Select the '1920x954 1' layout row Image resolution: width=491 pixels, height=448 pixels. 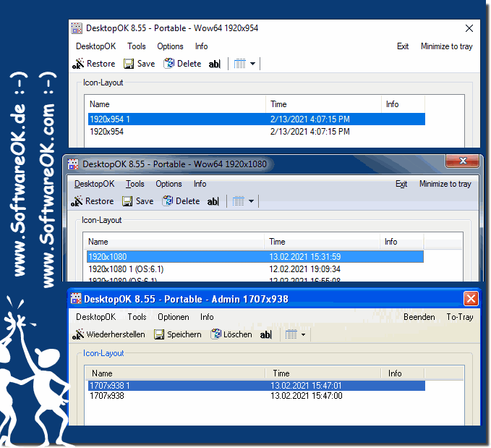[257, 119]
